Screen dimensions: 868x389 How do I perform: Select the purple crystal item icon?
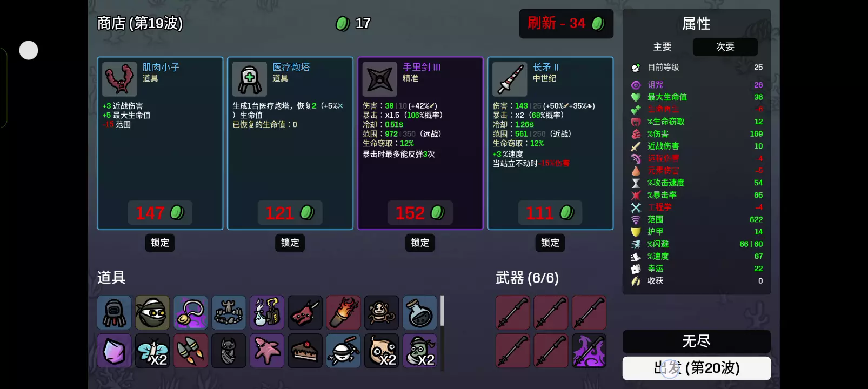[114, 351]
